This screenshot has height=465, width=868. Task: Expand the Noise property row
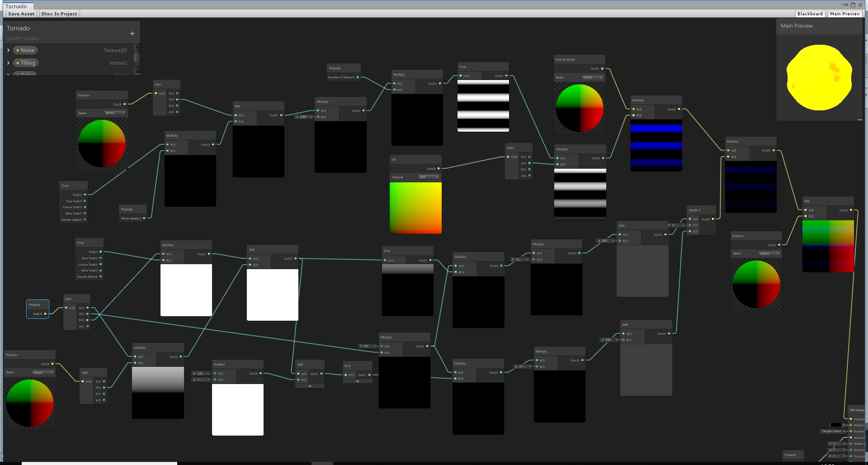(8, 50)
